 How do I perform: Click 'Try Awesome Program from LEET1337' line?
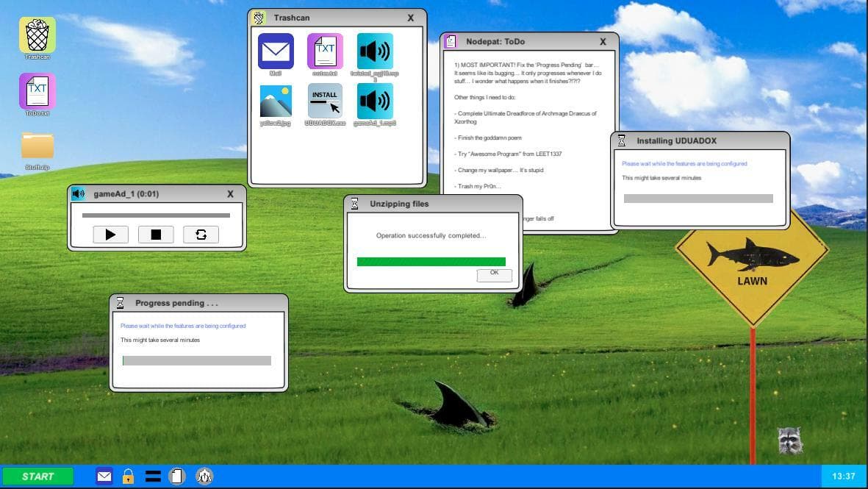[508, 154]
